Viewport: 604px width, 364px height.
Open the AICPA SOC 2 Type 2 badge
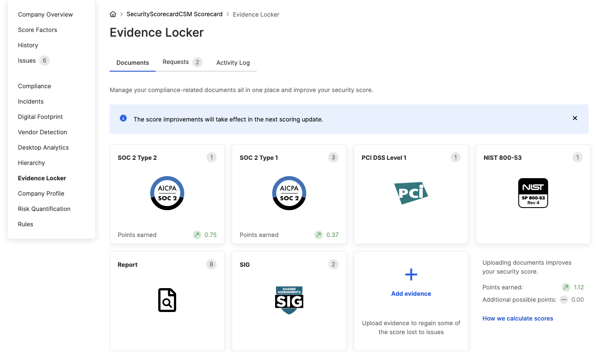point(167,193)
